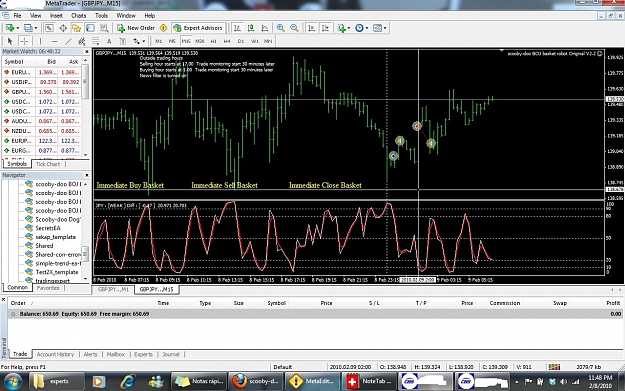
Task: Select Test2X_template in Navigator
Action: tap(57, 272)
